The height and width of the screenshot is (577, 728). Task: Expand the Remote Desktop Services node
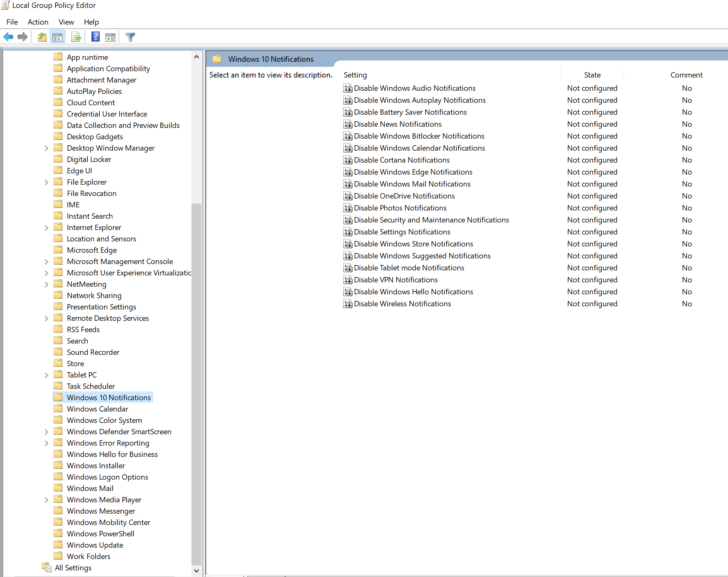46,318
